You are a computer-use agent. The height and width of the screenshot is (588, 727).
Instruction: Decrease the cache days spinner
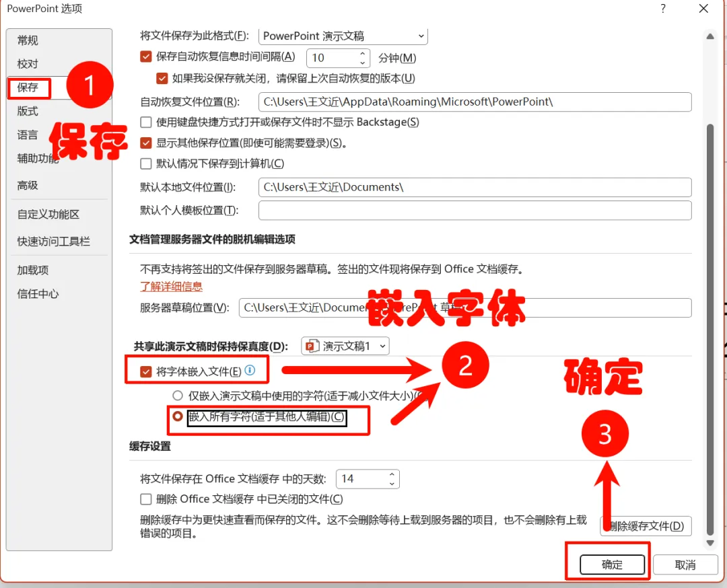[x=392, y=484]
